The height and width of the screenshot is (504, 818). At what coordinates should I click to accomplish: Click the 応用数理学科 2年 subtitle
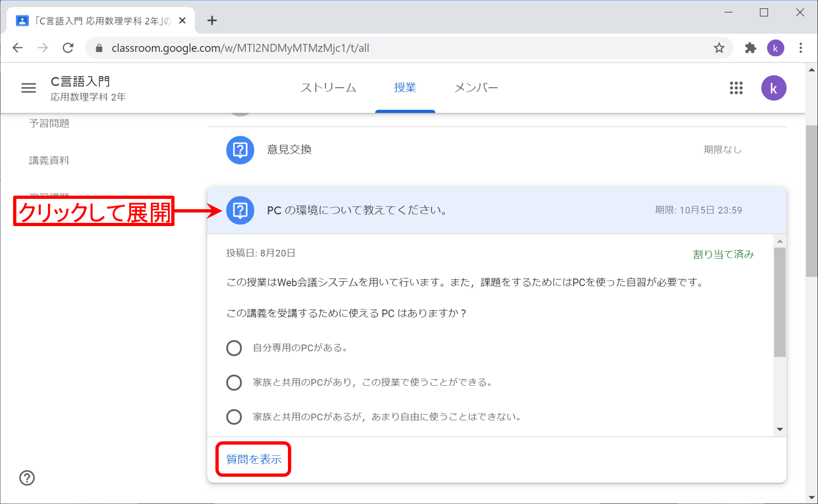(88, 97)
